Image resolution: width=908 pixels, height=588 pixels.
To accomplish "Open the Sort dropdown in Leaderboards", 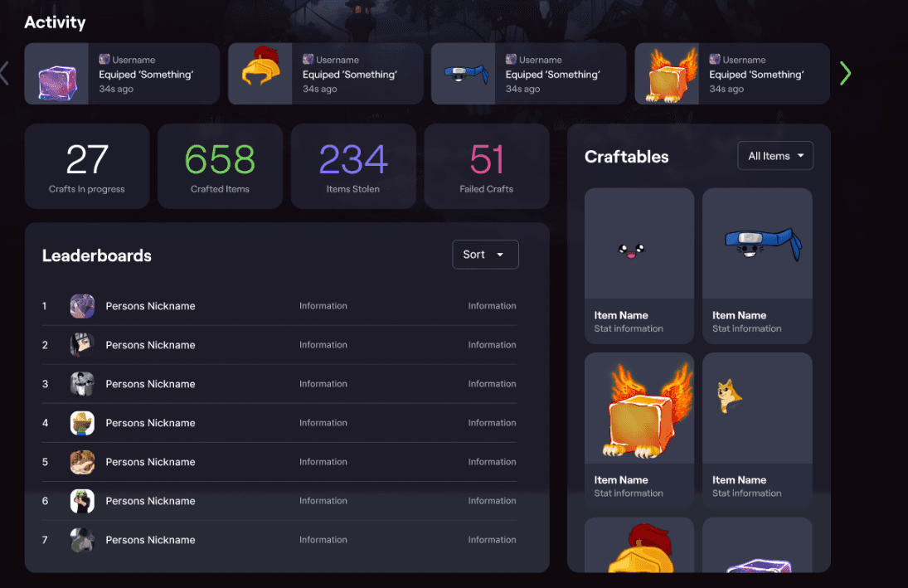I will click(485, 255).
